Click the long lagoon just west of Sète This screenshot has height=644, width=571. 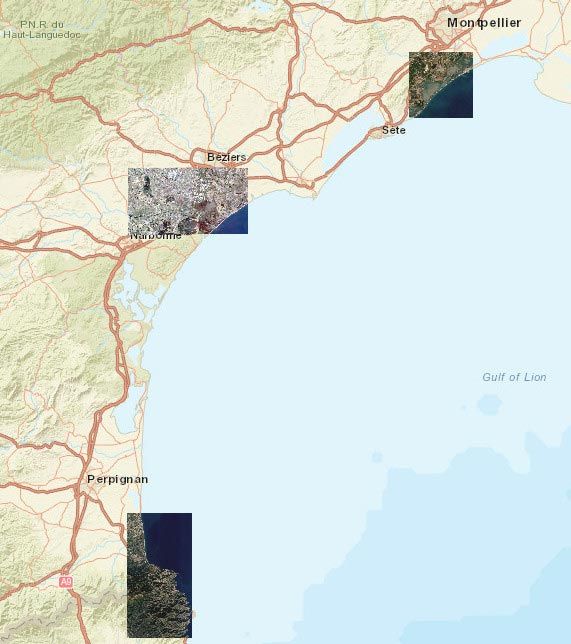tap(353, 131)
